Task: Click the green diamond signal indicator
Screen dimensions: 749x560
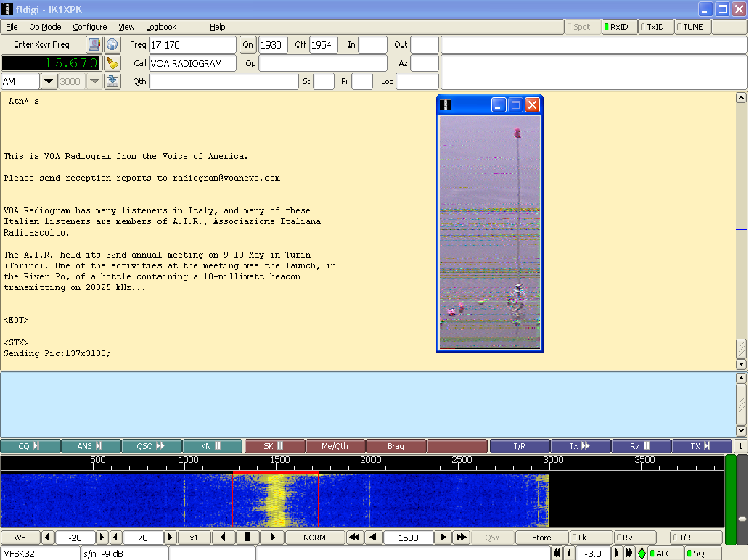Action: pos(642,553)
